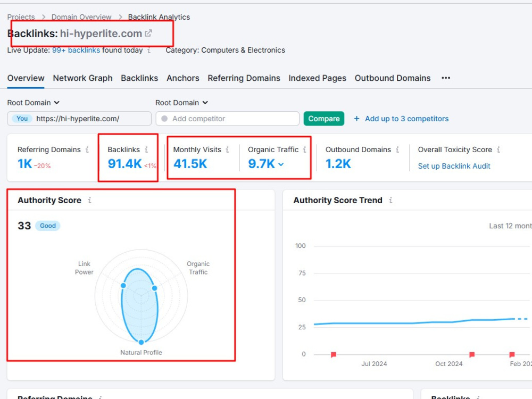Go to Domain Overview breadcrumb
The height and width of the screenshot is (399, 532).
coord(81,17)
